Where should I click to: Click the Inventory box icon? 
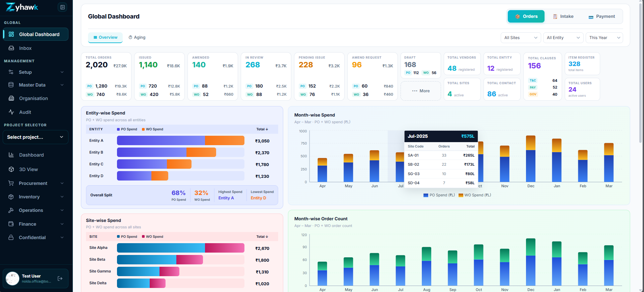tap(11, 197)
